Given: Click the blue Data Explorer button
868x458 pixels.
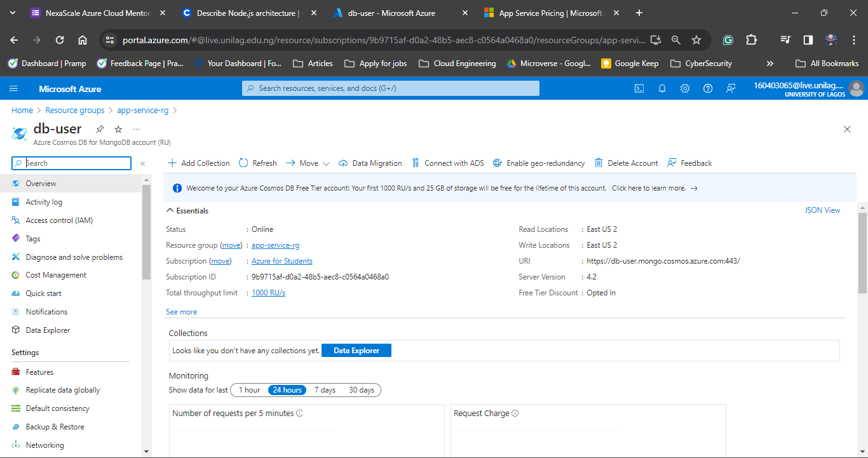Looking at the screenshot, I should [x=356, y=351].
